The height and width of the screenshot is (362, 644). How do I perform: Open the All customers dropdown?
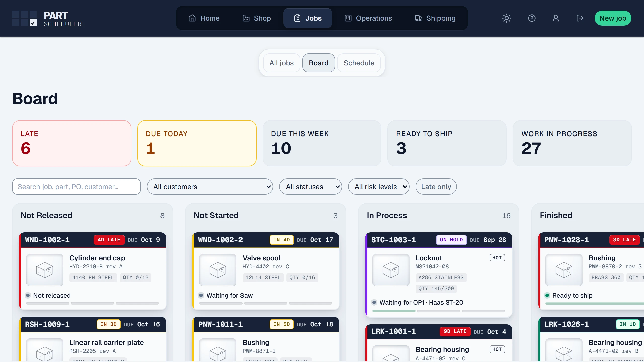(x=210, y=187)
